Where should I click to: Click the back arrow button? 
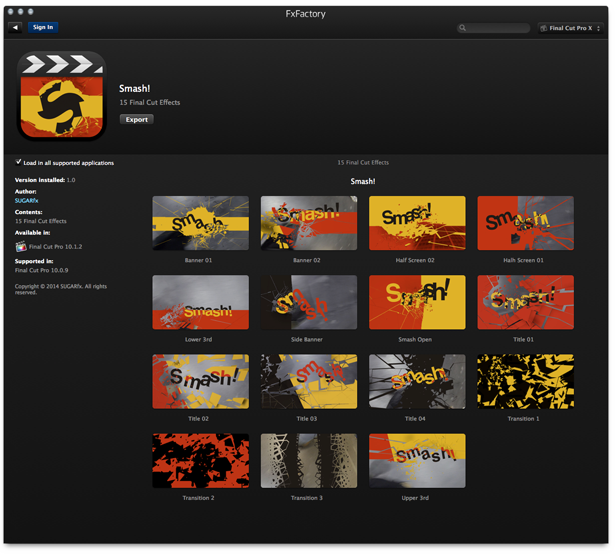(x=15, y=28)
